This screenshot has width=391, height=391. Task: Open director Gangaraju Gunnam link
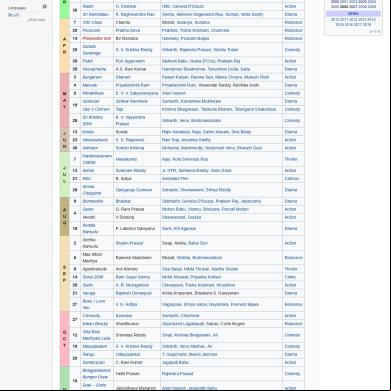pos(134,190)
